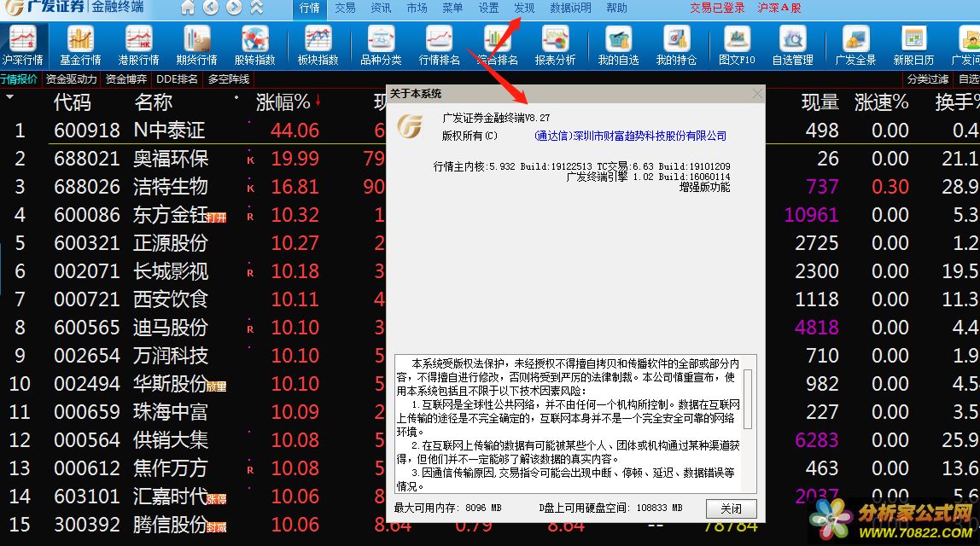
Task: Click the home icon in title bar
Action: tap(188, 8)
